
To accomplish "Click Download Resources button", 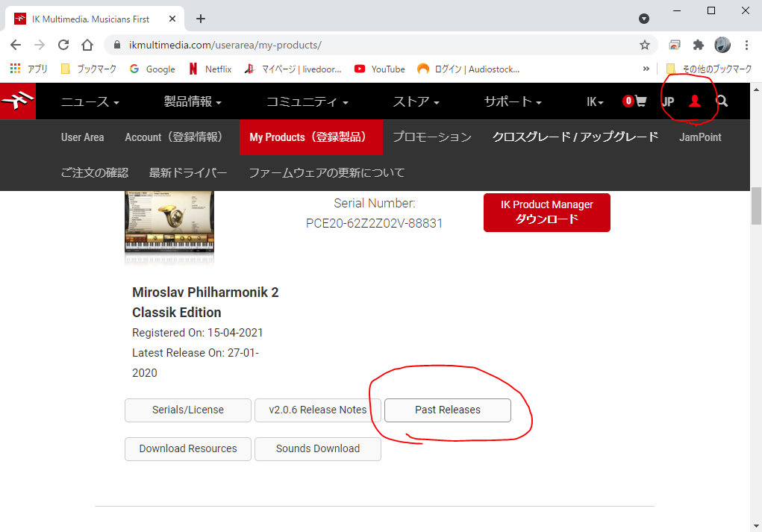I will [x=188, y=449].
